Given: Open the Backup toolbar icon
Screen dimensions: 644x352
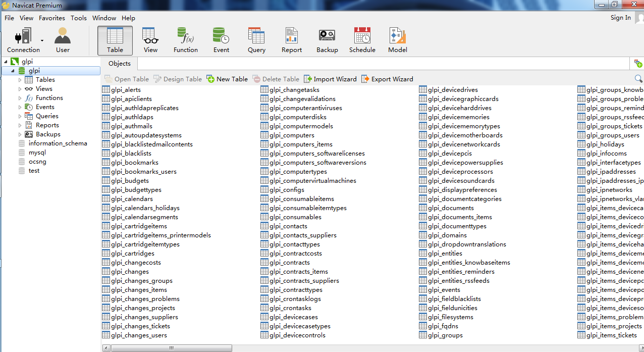Looking at the screenshot, I should coord(327,40).
